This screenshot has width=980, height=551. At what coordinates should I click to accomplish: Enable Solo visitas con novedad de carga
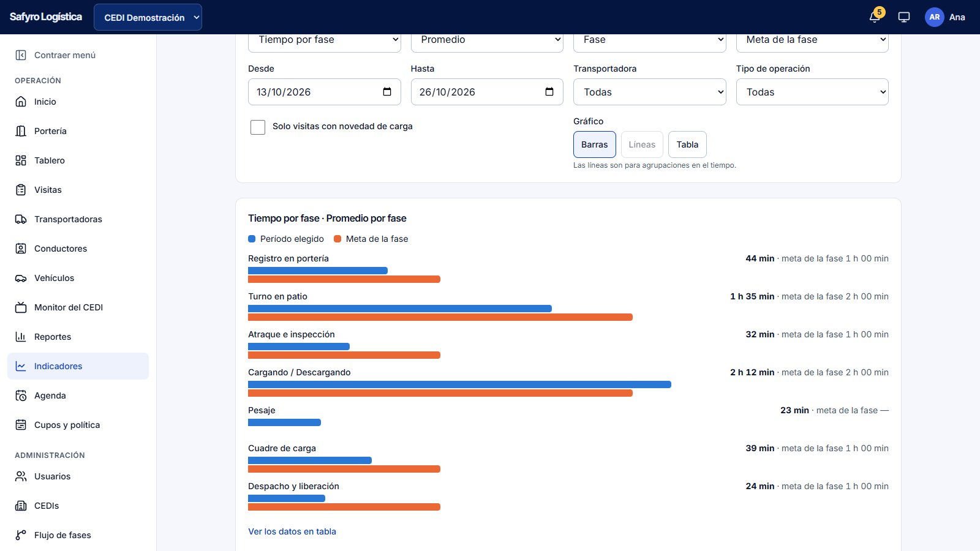click(258, 127)
